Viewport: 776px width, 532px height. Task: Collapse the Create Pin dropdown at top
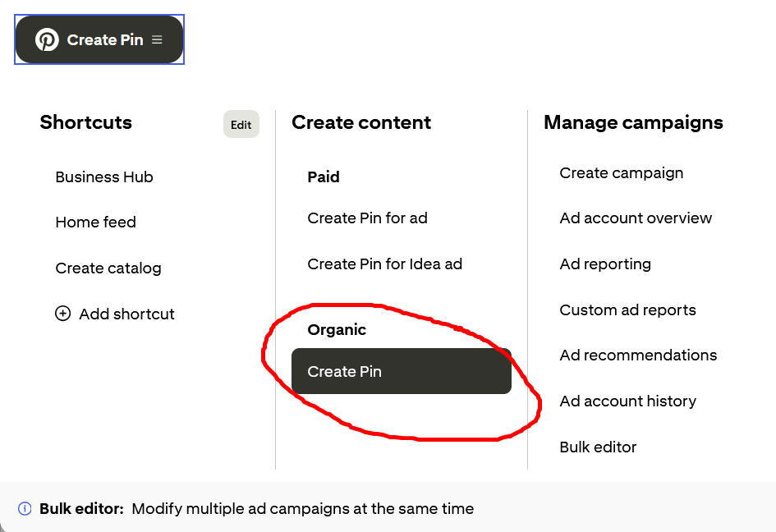tap(104, 39)
